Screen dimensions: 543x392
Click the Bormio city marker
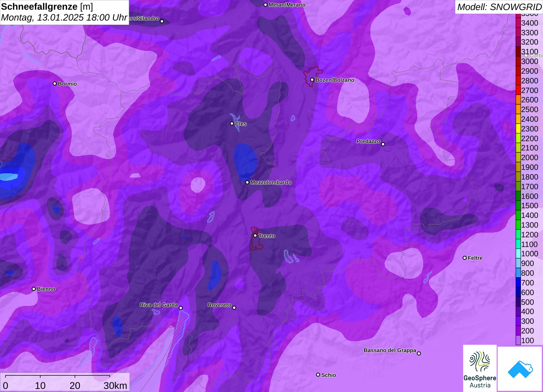click(55, 83)
